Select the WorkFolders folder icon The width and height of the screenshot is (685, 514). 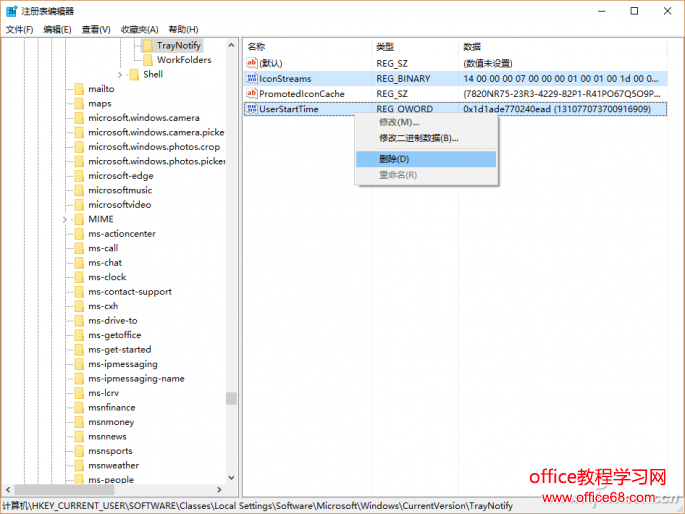coord(148,60)
